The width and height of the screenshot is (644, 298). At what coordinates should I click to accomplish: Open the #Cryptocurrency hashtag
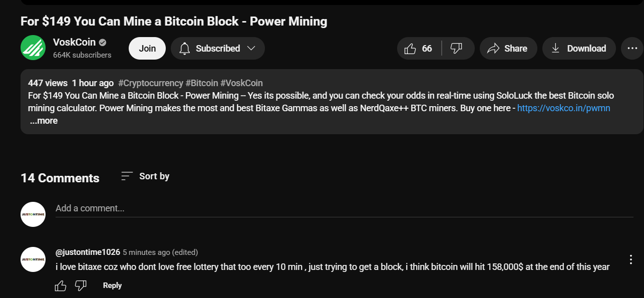pyautogui.click(x=151, y=83)
